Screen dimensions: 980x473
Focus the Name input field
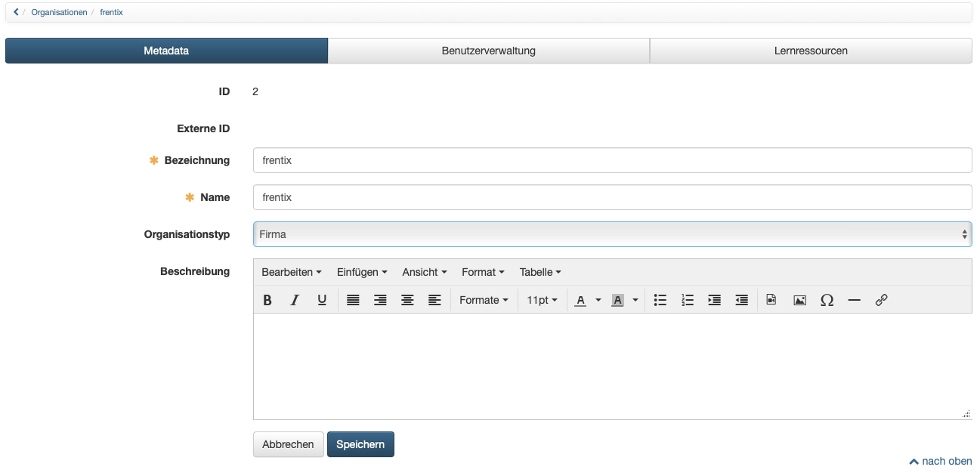[612, 197]
